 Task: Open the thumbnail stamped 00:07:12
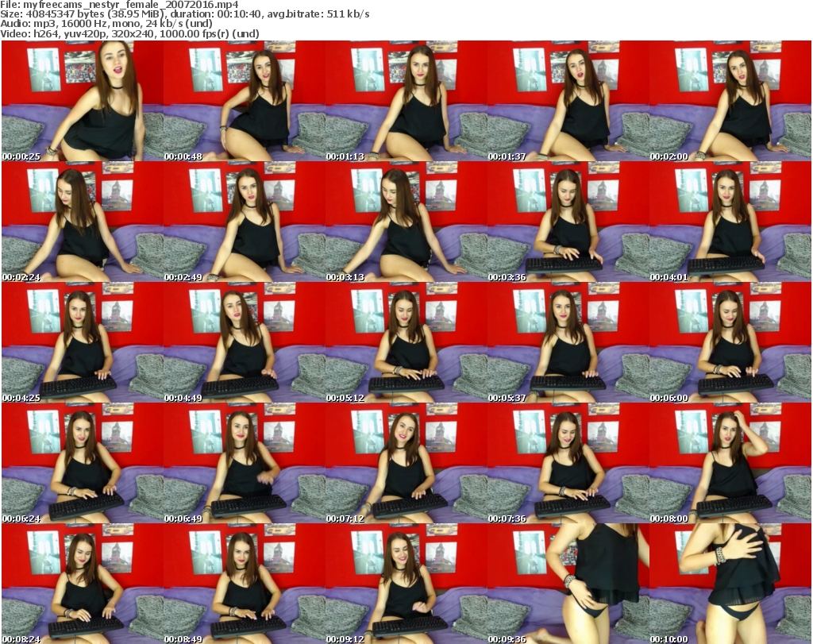click(x=406, y=463)
